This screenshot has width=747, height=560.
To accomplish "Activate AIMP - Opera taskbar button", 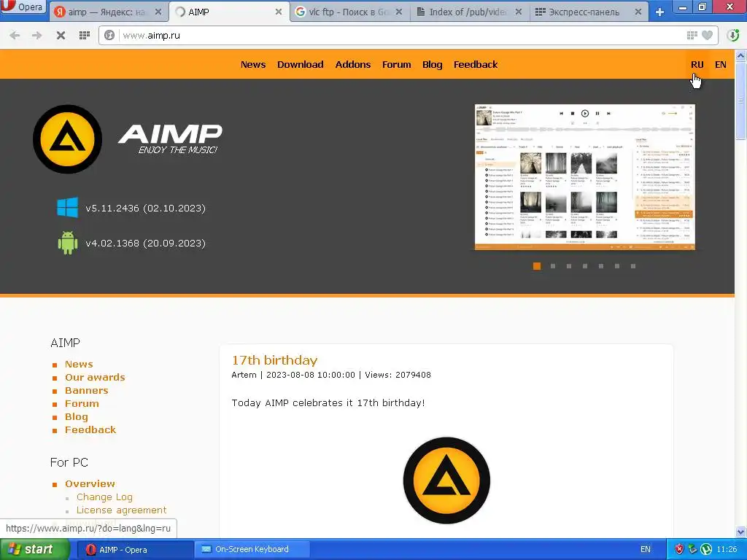I will [x=135, y=549].
